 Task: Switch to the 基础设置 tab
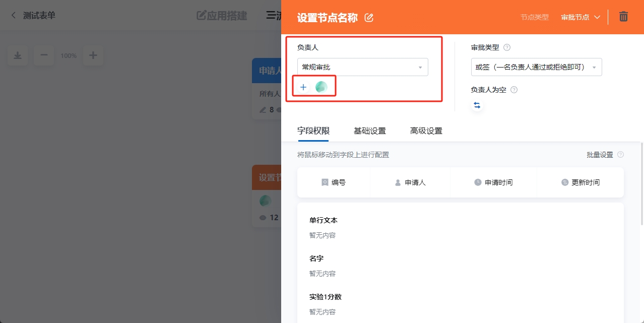tap(369, 131)
